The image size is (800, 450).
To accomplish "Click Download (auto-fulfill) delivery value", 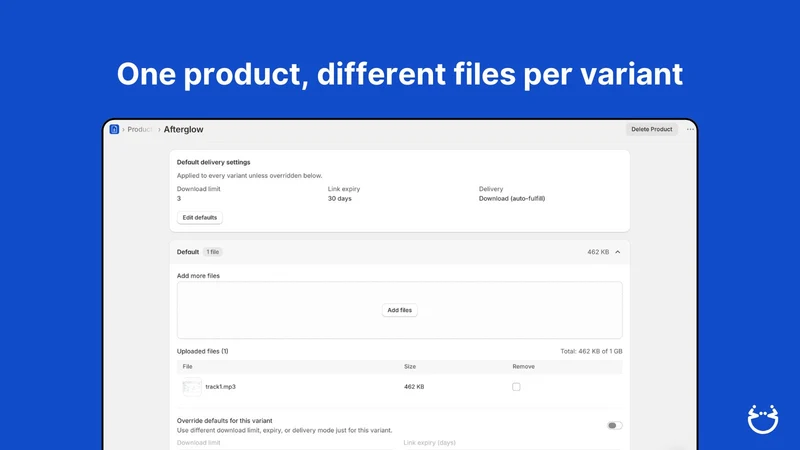I will pos(512,198).
